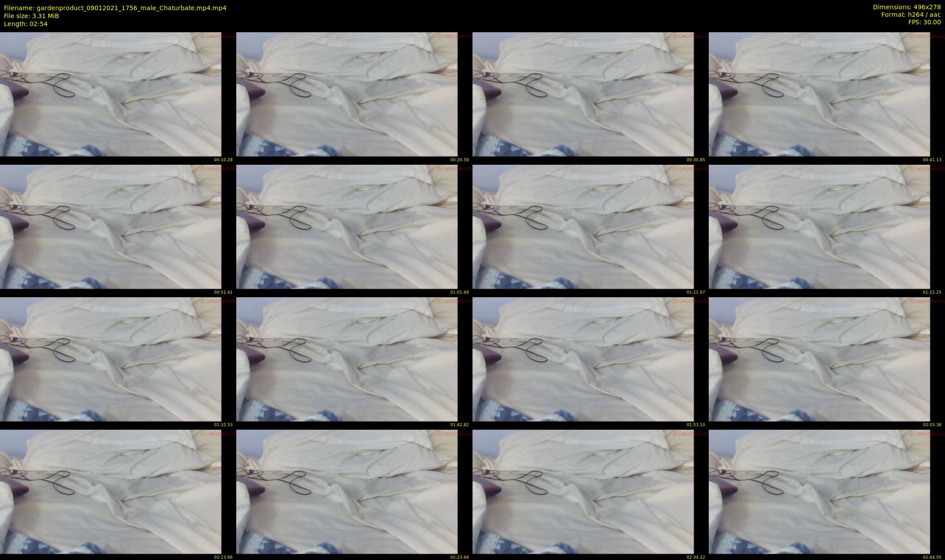Open the thumbnail at 02:13.66
945x560 pixels.
coord(110,492)
